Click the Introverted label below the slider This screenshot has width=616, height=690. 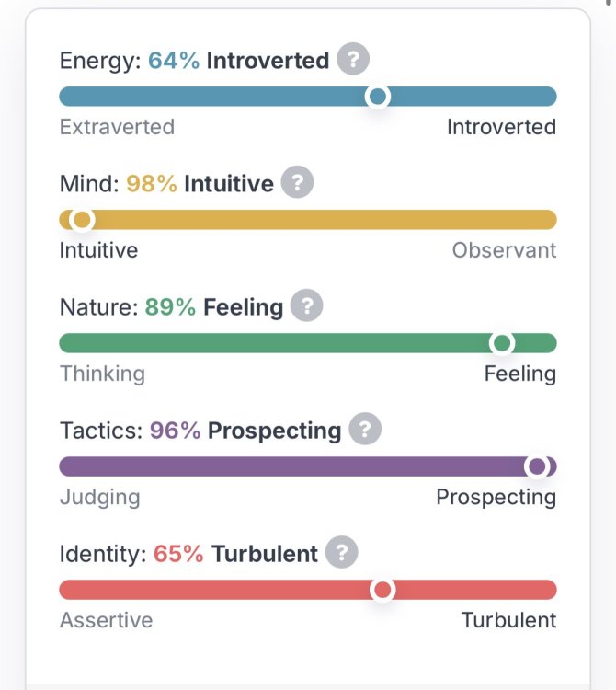[502, 127]
